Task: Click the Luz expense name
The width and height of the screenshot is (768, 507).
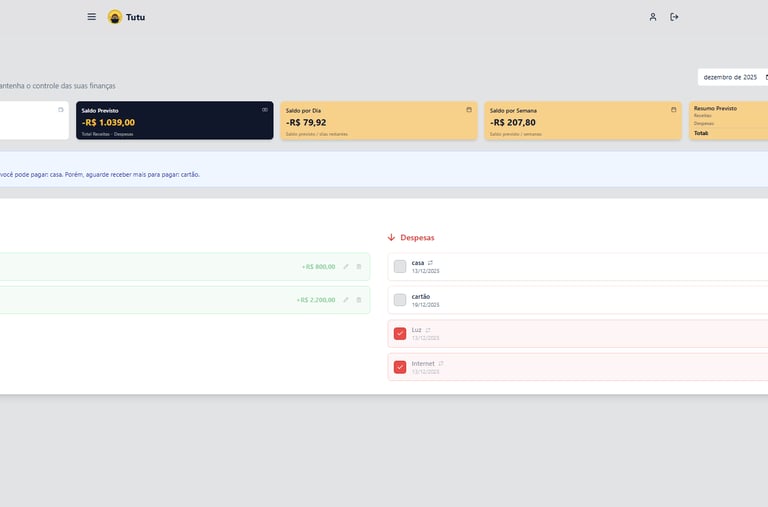Action: point(416,330)
